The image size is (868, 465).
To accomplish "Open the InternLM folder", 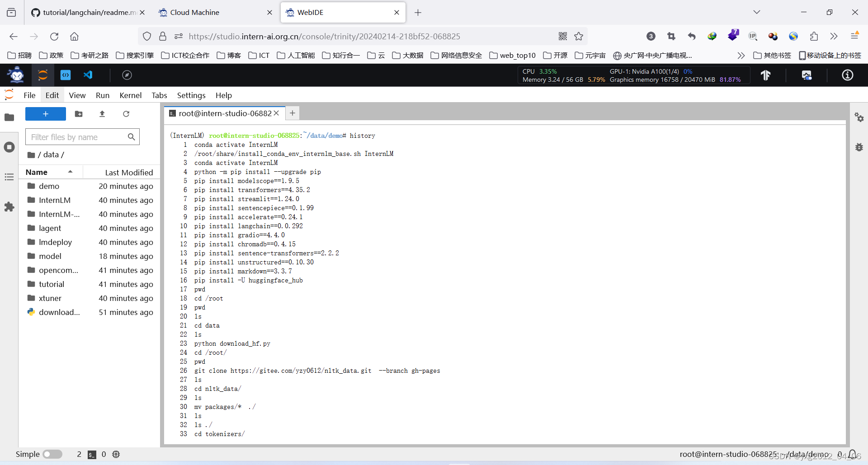I will click(x=90, y=200).
